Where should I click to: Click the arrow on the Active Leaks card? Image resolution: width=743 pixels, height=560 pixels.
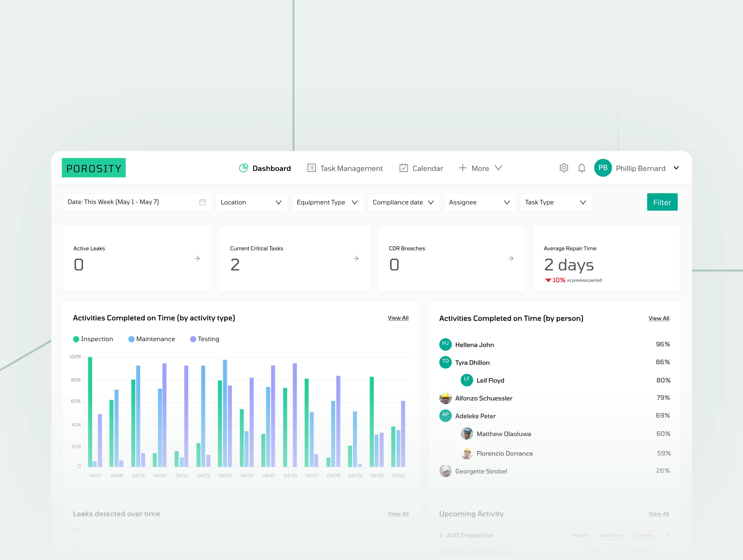197,259
